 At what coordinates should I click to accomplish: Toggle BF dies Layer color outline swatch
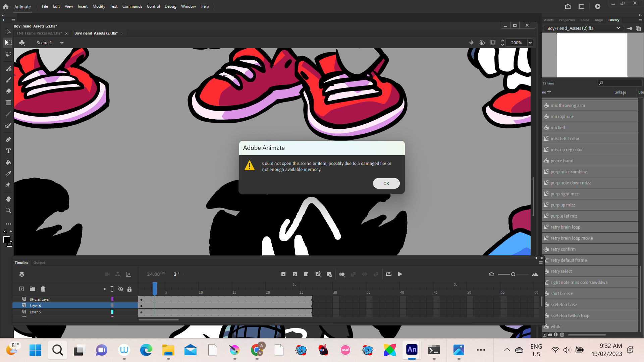click(112, 299)
